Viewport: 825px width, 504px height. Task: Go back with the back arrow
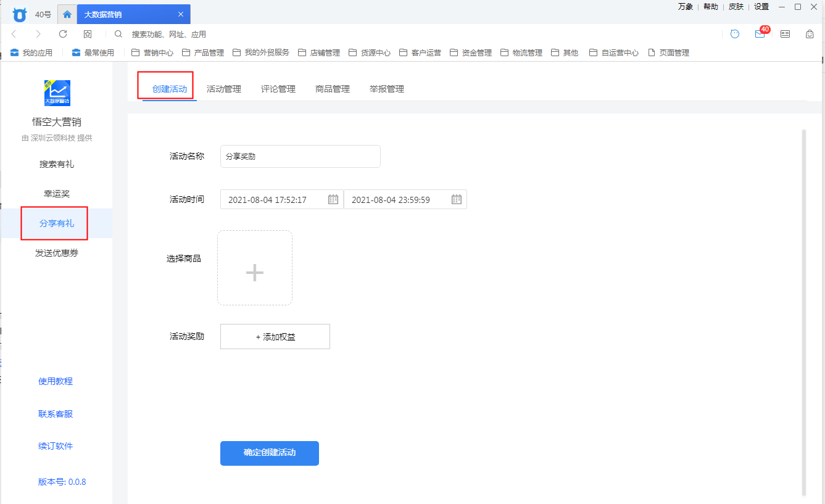(14, 34)
